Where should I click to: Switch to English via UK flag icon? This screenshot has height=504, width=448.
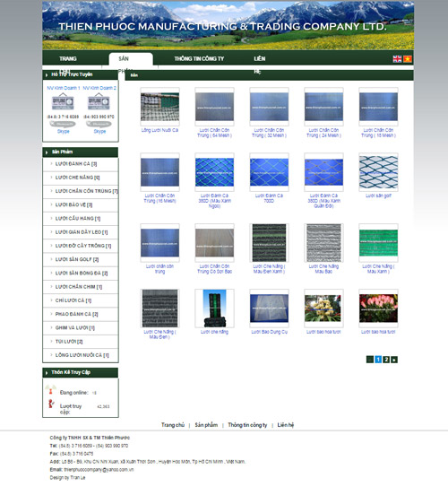[x=397, y=59]
